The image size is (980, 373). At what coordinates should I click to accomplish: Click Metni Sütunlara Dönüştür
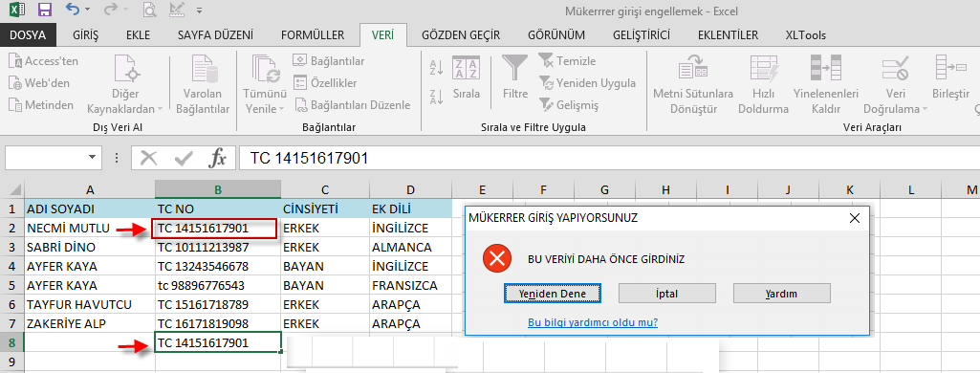click(x=693, y=84)
